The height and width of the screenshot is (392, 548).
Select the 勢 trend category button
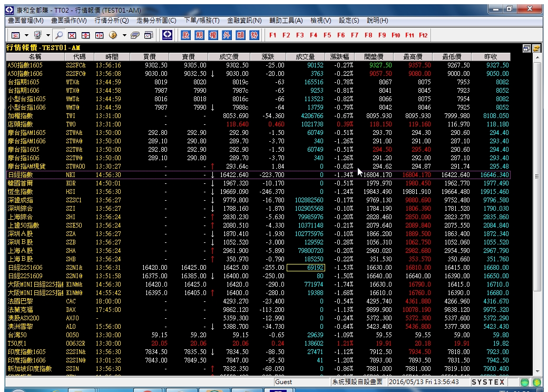[254, 35]
